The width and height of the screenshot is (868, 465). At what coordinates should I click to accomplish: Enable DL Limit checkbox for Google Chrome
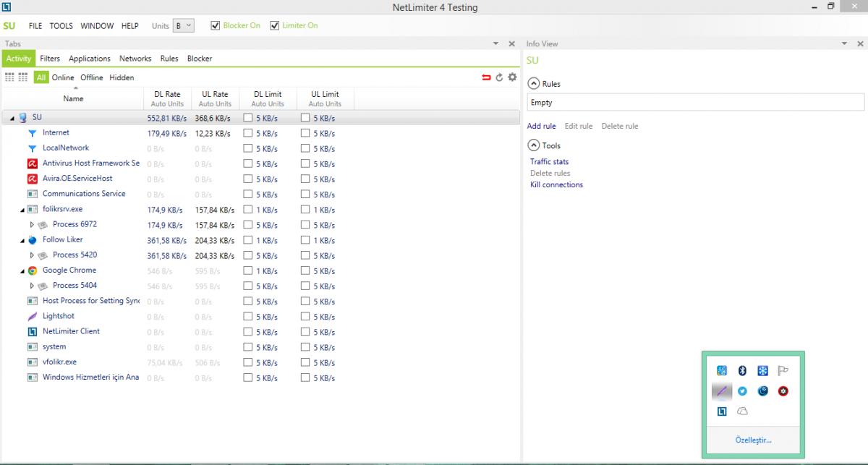(x=248, y=271)
